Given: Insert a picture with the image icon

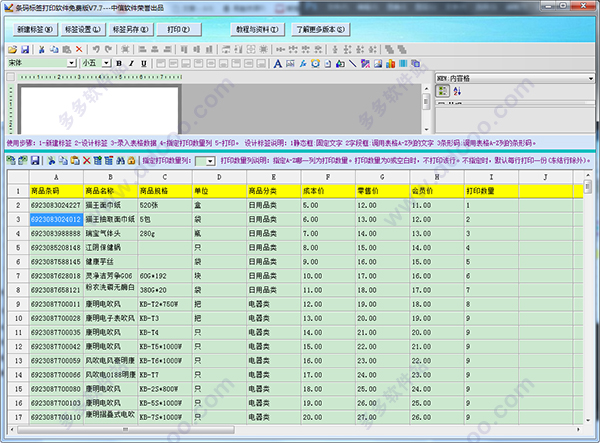Looking at the screenshot, I should pyautogui.click(x=378, y=64).
